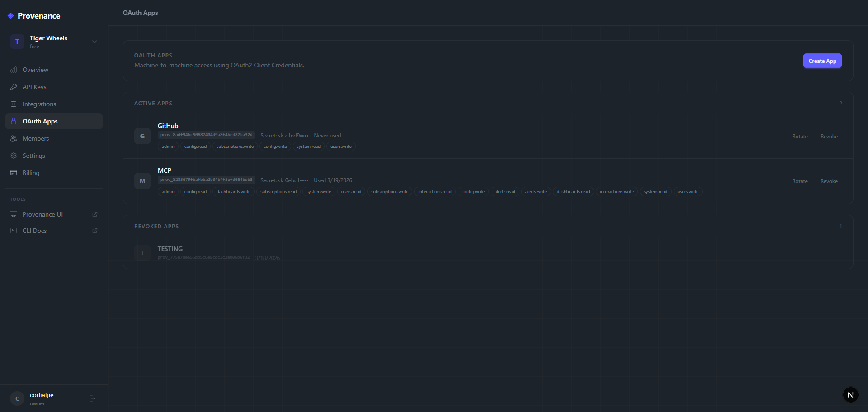The image size is (868, 412).
Task: Click the Provenance diamond logo
Action: pyautogui.click(x=10, y=15)
